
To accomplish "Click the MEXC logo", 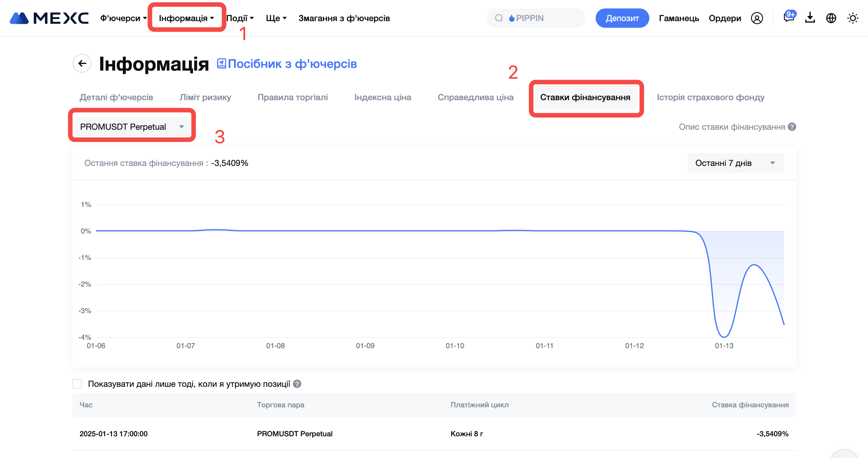I will click(49, 18).
